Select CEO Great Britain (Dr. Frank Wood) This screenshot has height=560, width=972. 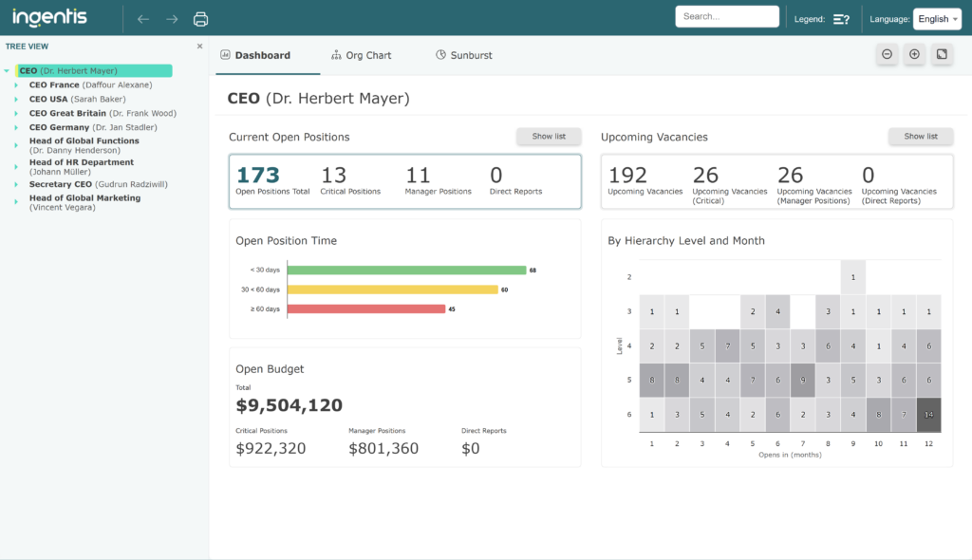(x=103, y=114)
